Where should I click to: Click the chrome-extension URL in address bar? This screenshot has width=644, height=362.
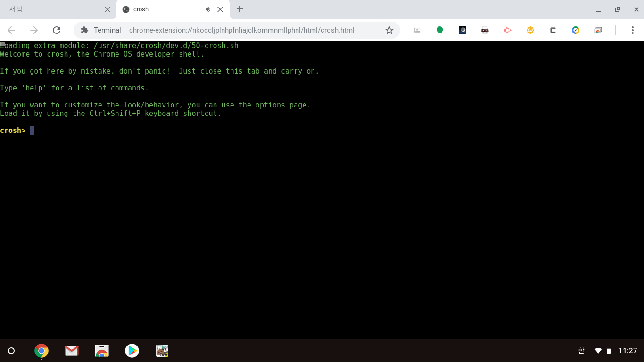point(241,30)
